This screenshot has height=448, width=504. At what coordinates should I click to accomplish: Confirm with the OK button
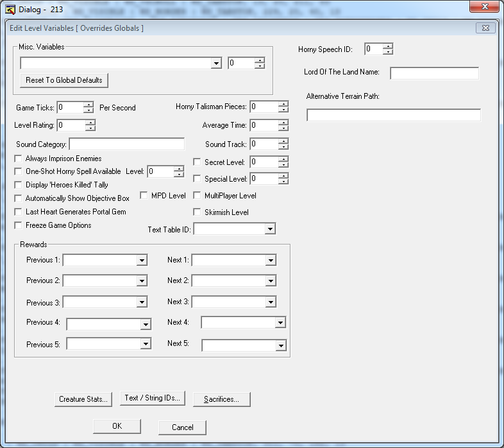(x=117, y=426)
